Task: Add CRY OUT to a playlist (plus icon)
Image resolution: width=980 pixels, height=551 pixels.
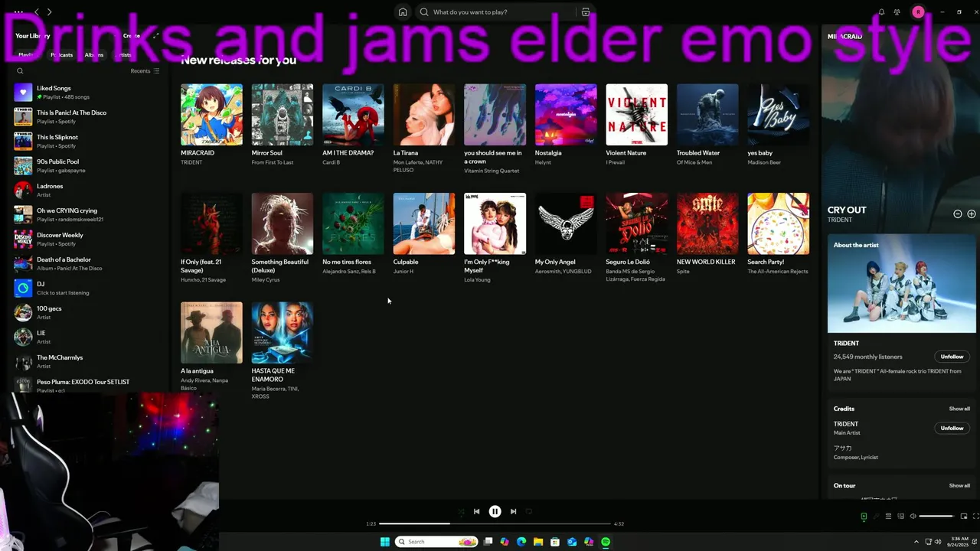Action: [971, 214]
